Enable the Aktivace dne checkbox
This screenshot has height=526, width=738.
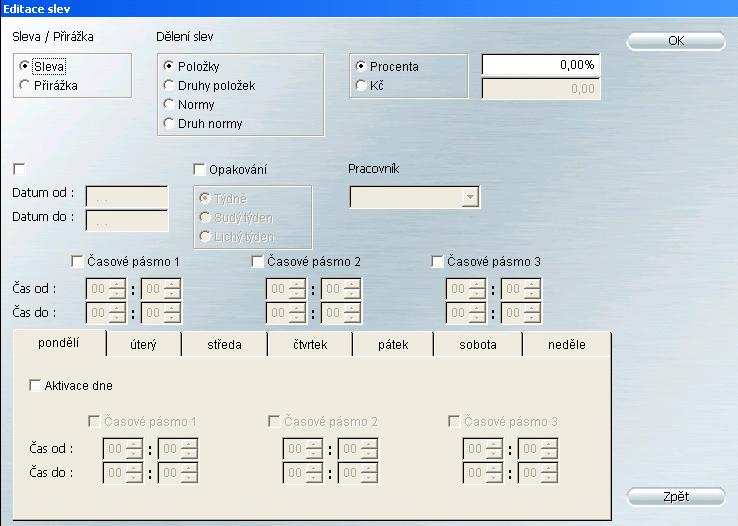point(36,385)
